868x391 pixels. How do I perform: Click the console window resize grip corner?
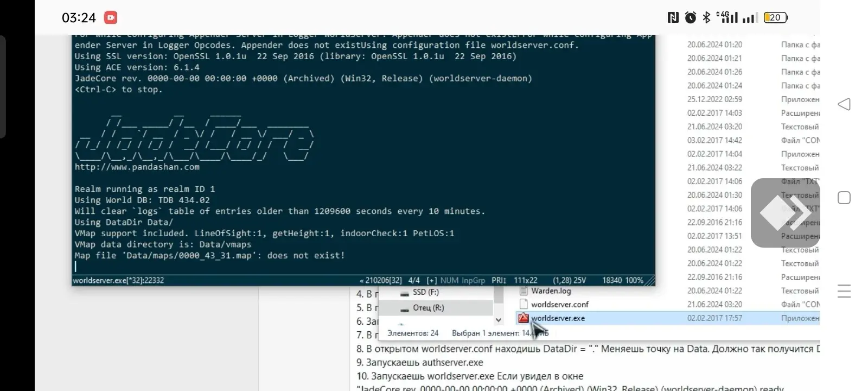(650, 281)
